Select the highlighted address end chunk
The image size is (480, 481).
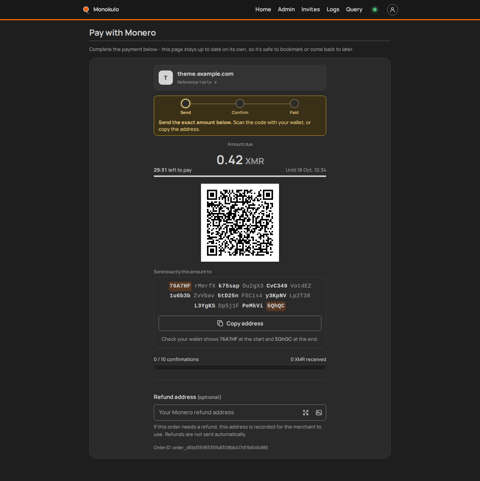276,306
